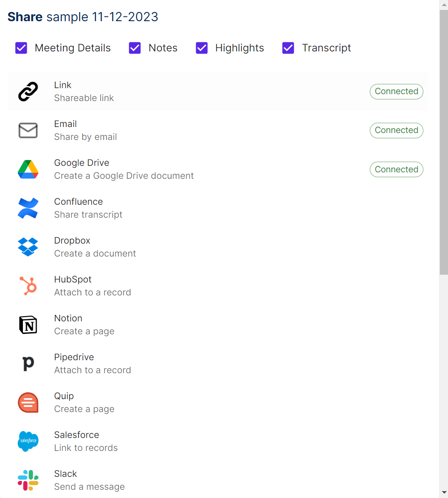The width and height of the screenshot is (448, 498).
Task: Click the Email envelope icon
Action: point(28,130)
